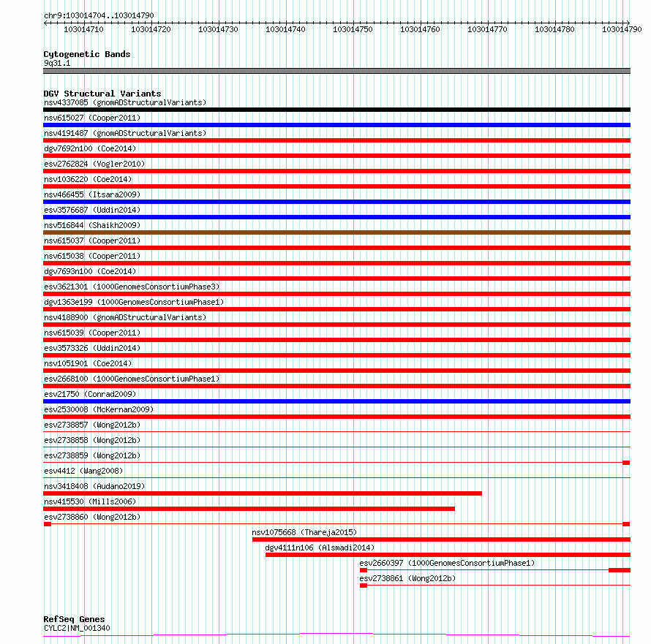
Task: Open variant esv21750 (Conrad2009)
Action: (90, 394)
